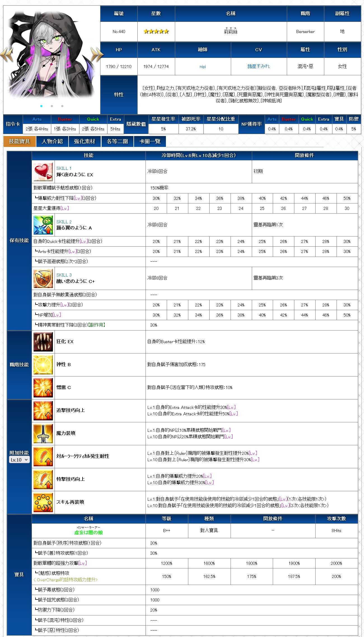Click the five-star rarity cell
Image resolution: width=364 pixels, height=637 pixels.
[x=156, y=32]
